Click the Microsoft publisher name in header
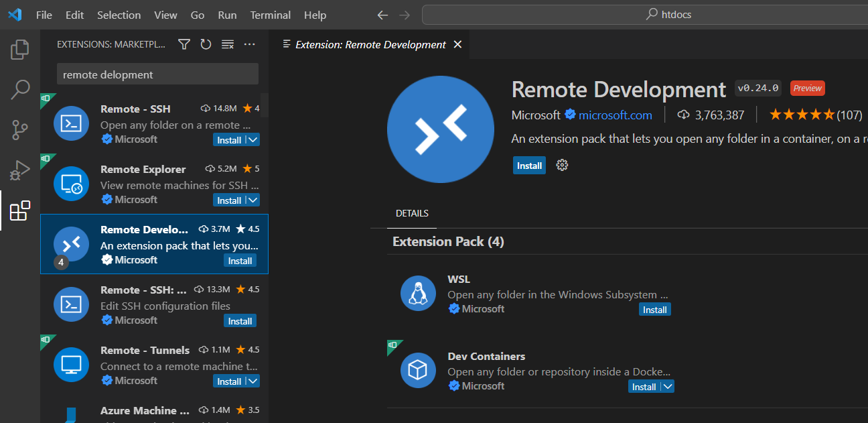 coord(536,115)
